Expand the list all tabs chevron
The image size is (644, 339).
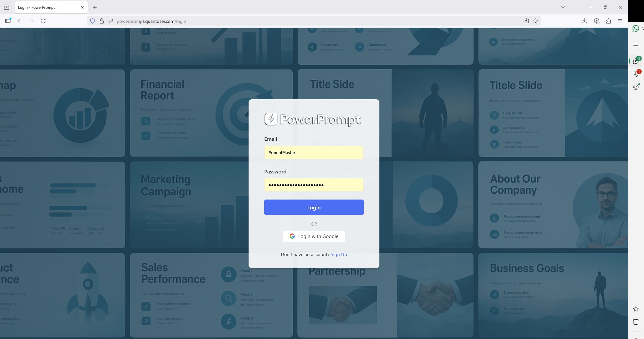[x=563, y=7]
